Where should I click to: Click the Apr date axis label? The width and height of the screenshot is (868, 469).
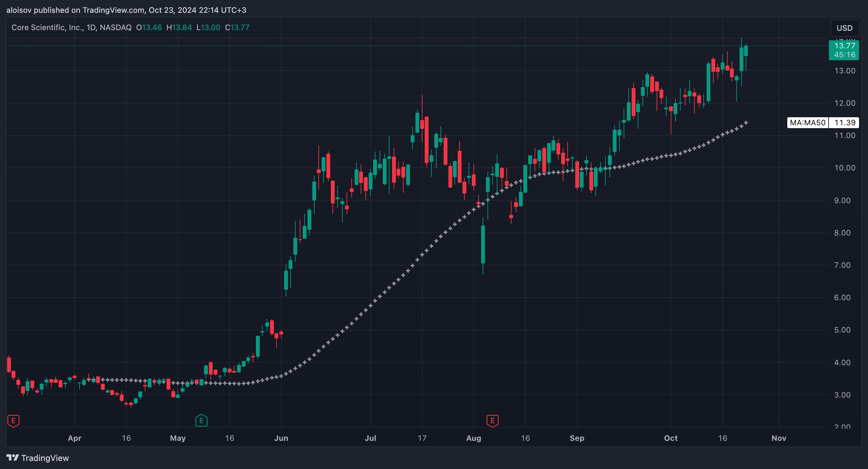(x=74, y=438)
